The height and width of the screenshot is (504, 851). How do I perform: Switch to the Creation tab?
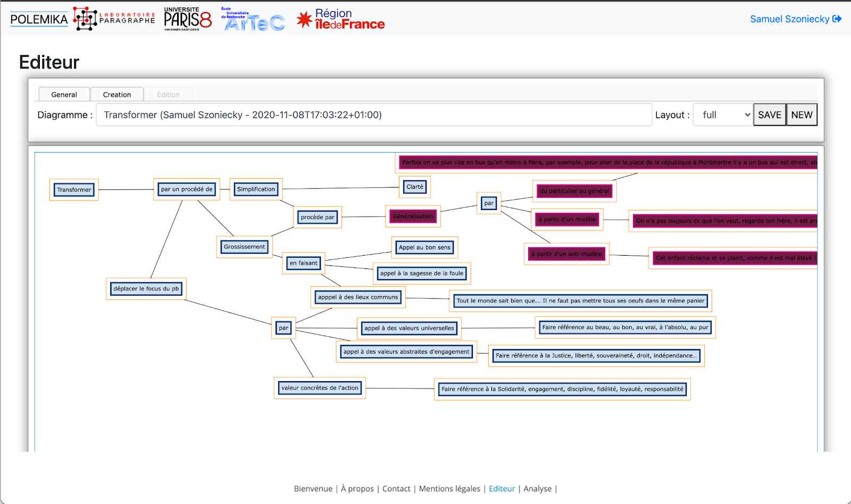coord(117,95)
